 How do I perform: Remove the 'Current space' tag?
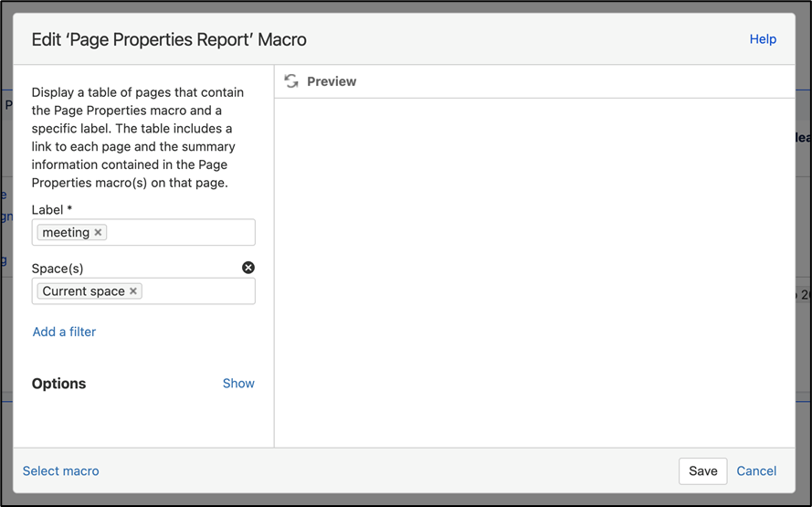133,291
